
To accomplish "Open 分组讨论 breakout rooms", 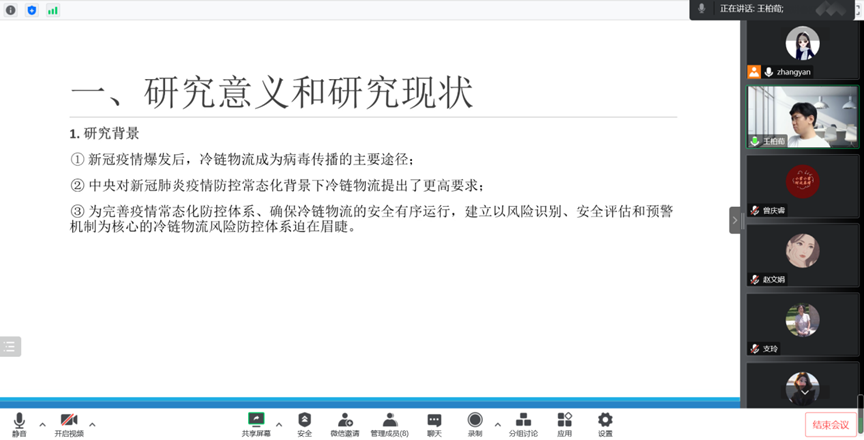I will coord(522,423).
